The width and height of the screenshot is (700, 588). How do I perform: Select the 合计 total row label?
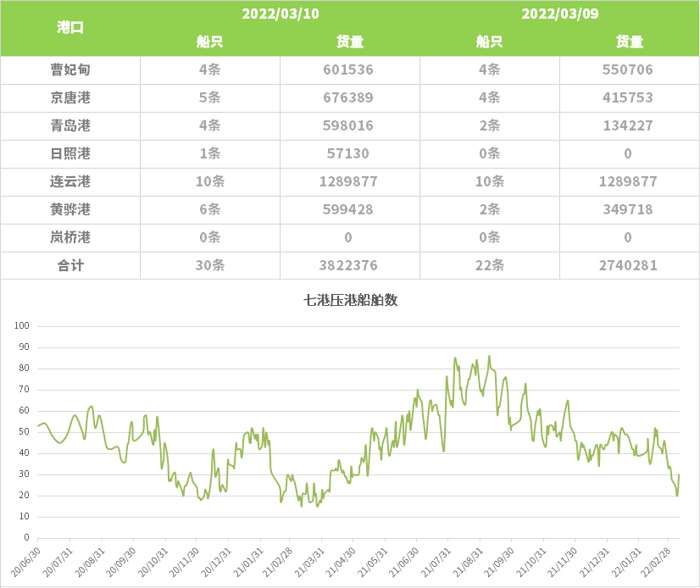coord(70,266)
